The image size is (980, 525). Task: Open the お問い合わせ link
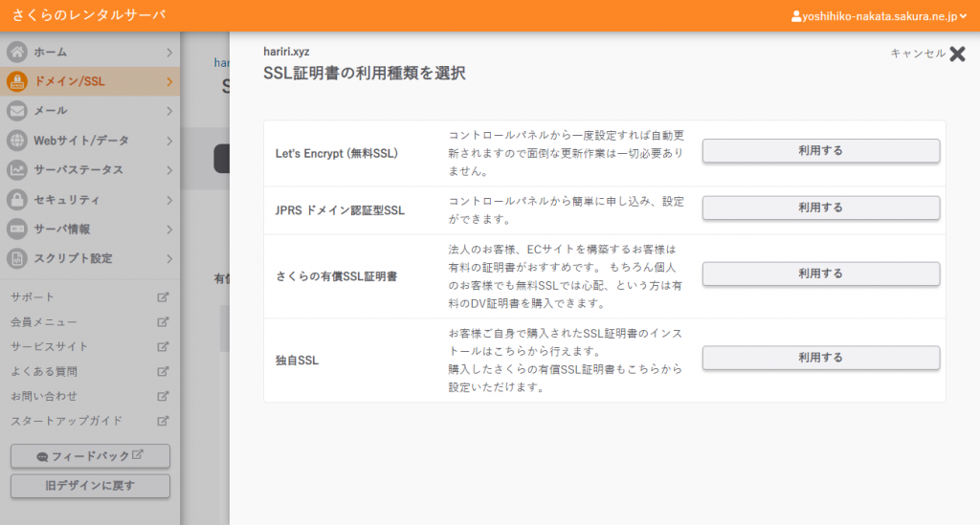(44, 396)
